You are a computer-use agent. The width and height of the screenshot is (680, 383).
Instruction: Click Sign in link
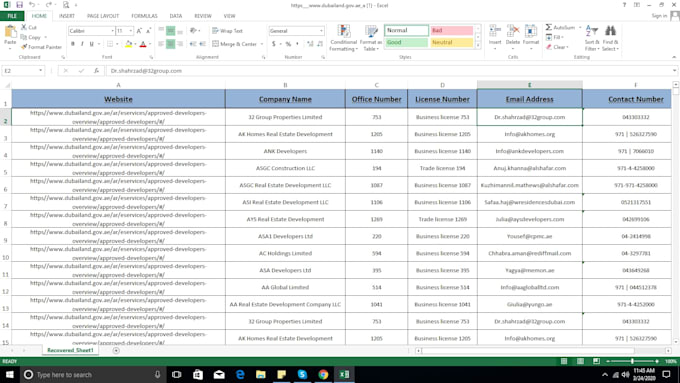[x=659, y=16]
